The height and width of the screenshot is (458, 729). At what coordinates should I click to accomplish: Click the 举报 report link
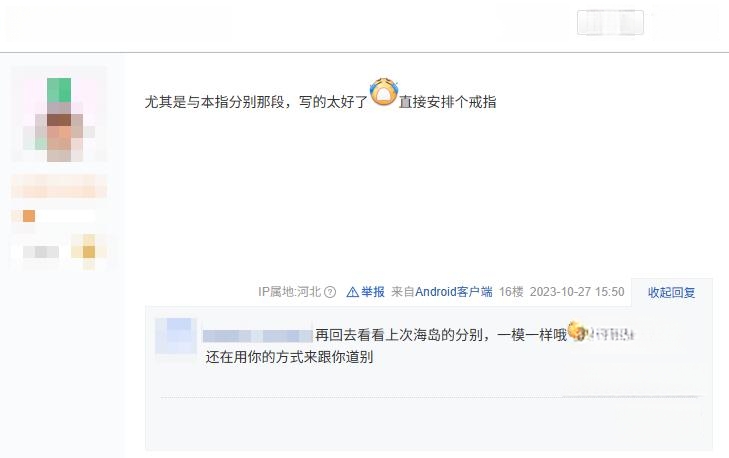pyautogui.click(x=373, y=292)
